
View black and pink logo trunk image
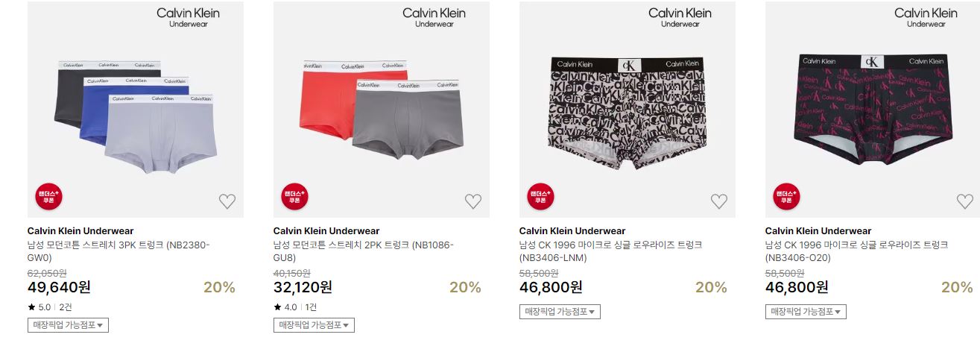[873, 110]
